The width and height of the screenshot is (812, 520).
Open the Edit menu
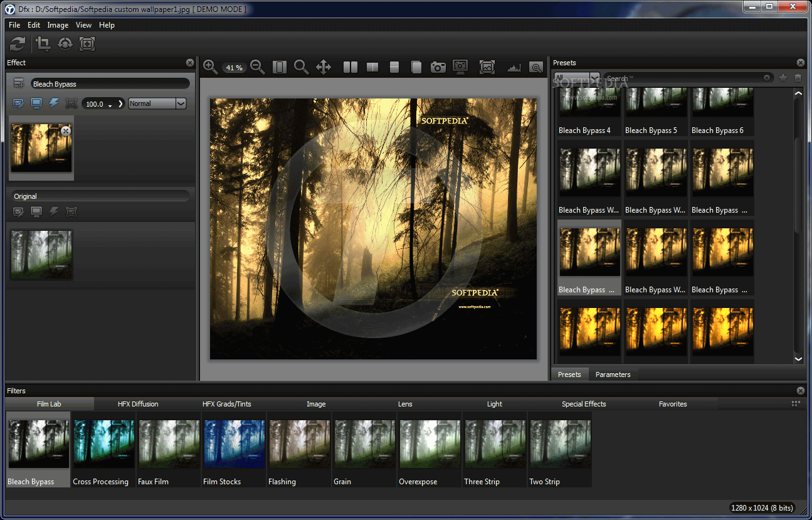coord(34,25)
